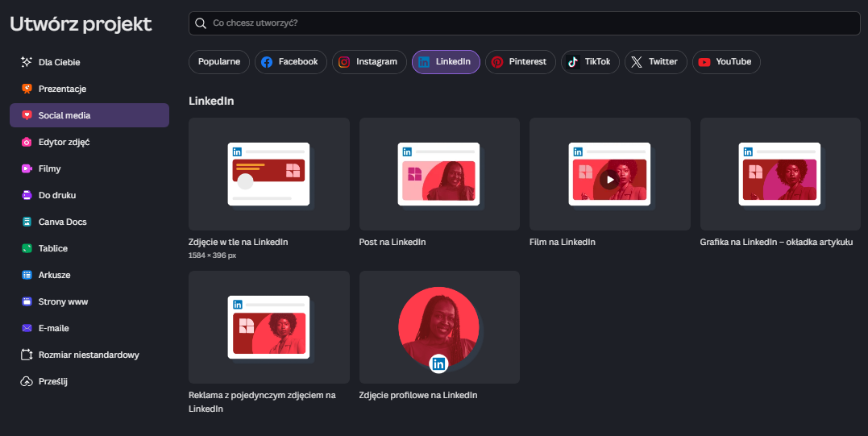Click the Strony www website icon
The height and width of the screenshot is (436, 868).
(x=27, y=301)
